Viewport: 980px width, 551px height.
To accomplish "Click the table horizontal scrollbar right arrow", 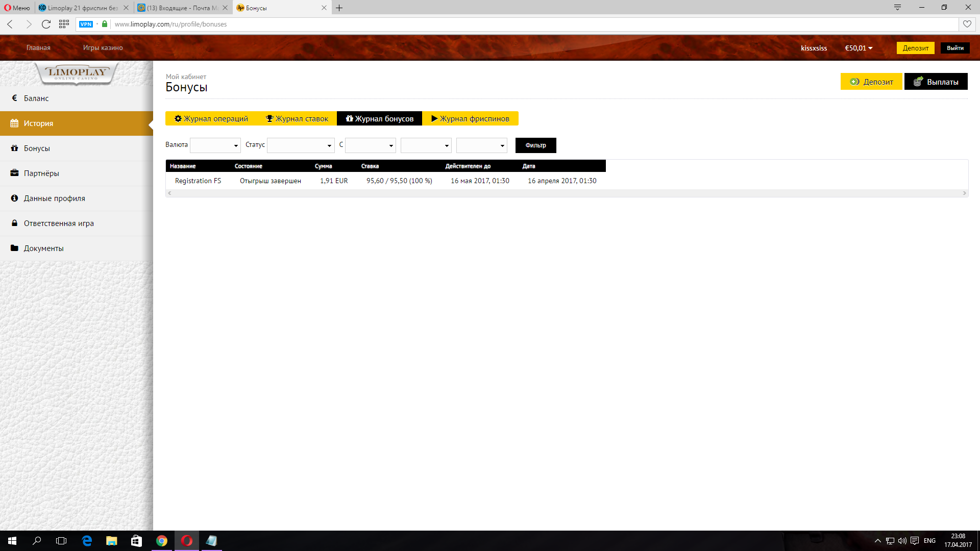I will point(964,193).
